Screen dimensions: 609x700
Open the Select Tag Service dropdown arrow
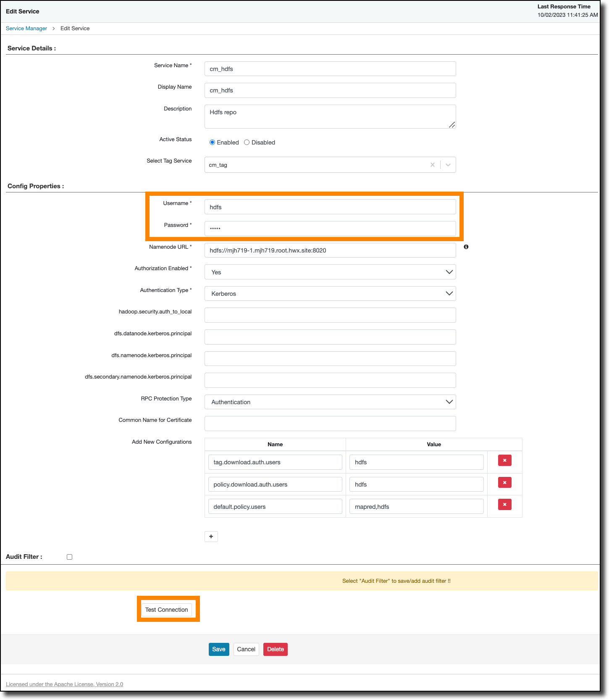[x=448, y=165]
